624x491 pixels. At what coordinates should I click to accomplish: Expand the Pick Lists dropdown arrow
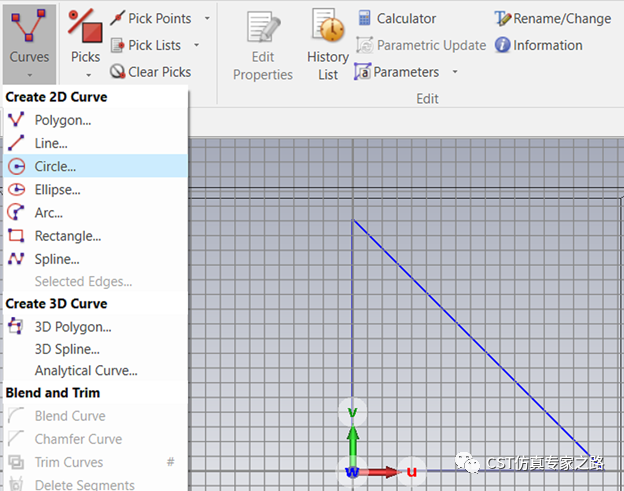tap(197, 45)
